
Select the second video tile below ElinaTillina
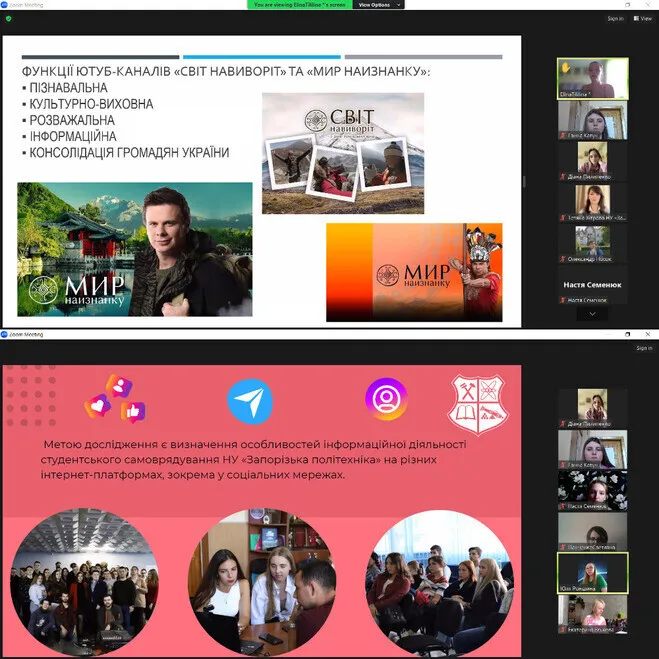pyautogui.click(x=593, y=120)
